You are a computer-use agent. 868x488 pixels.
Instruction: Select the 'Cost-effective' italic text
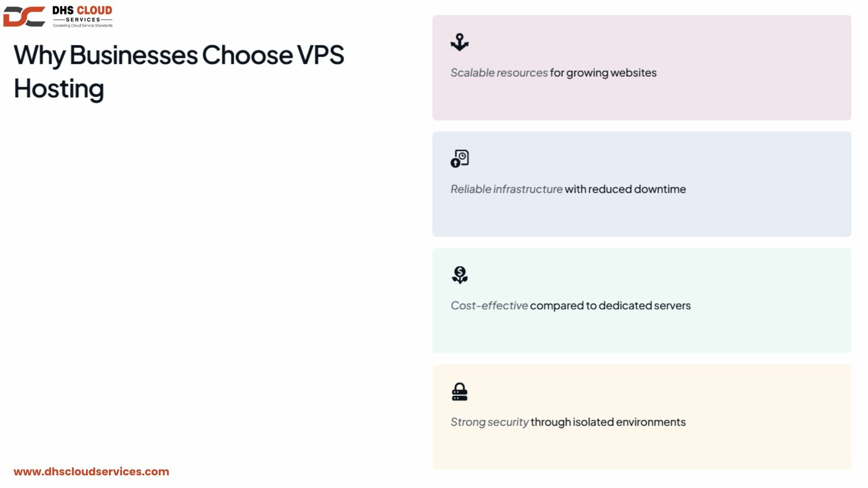pyautogui.click(x=489, y=305)
